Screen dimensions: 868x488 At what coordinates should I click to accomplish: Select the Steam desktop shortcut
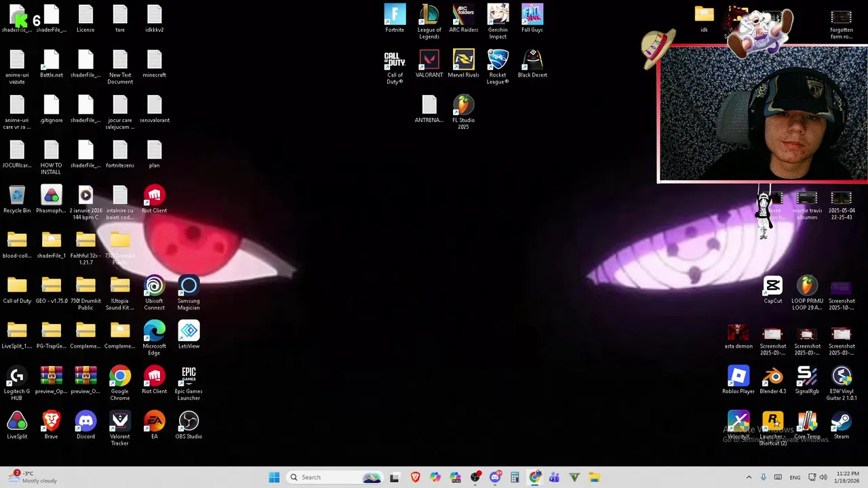tap(842, 425)
